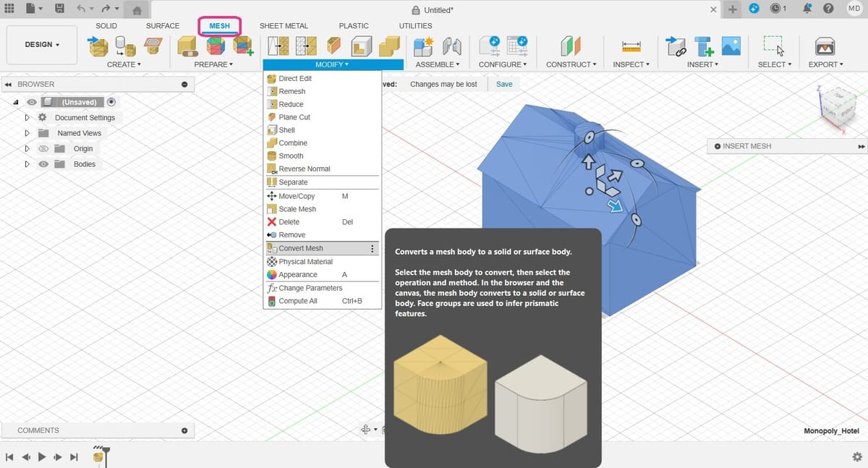Image resolution: width=868 pixels, height=468 pixels.
Task: Select the Plane Cut tool icon in toolbar
Action: coord(333,46)
